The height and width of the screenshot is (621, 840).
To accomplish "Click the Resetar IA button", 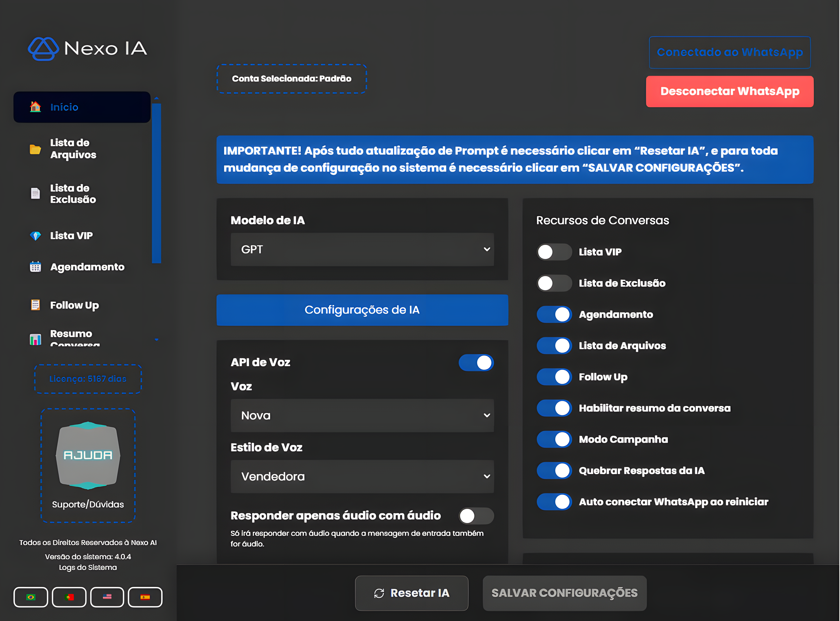I will click(x=411, y=593).
